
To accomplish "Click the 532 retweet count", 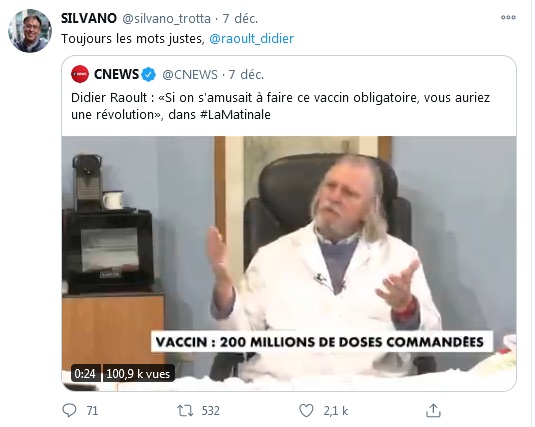I will coord(211,411).
